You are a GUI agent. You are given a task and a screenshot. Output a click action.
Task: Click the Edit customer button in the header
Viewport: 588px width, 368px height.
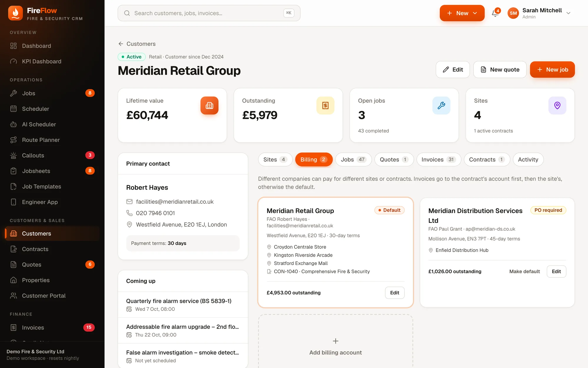(453, 69)
